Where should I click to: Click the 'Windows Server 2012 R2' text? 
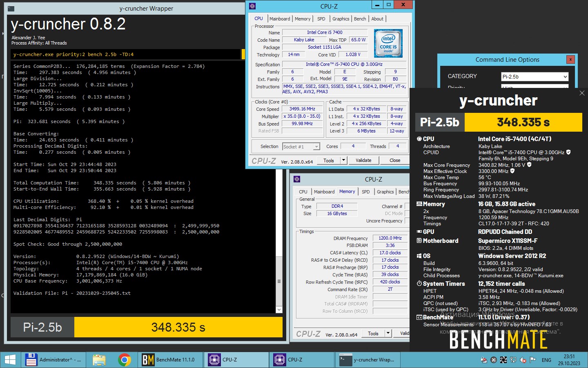coord(512,256)
